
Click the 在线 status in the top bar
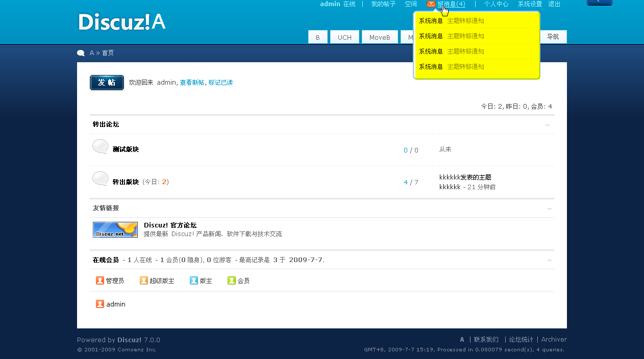point(350,4)
